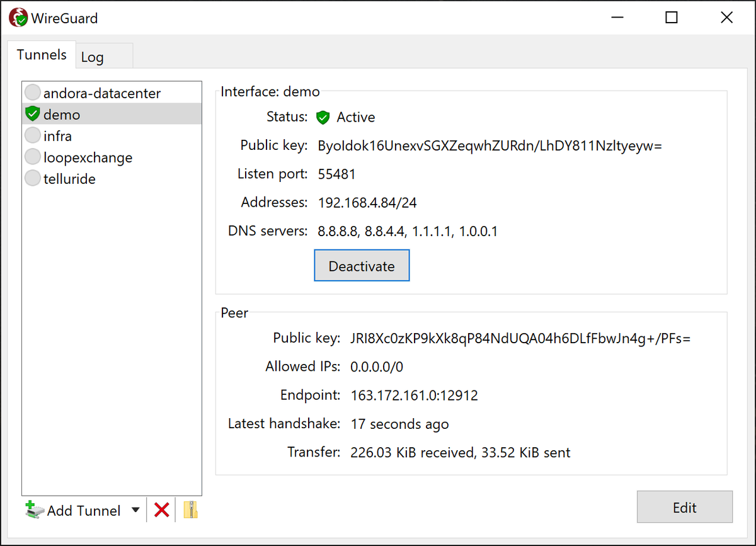This screenshot has width=756, height=546.
Task: Select the telluride tunnel
Action: pos(112,179)
